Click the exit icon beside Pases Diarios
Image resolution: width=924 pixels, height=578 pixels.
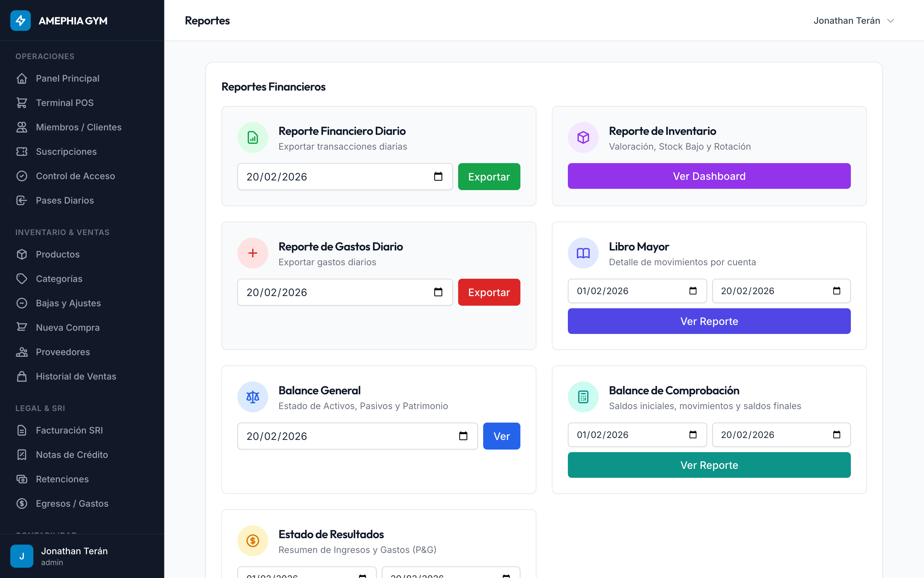(x=22, y=201)
